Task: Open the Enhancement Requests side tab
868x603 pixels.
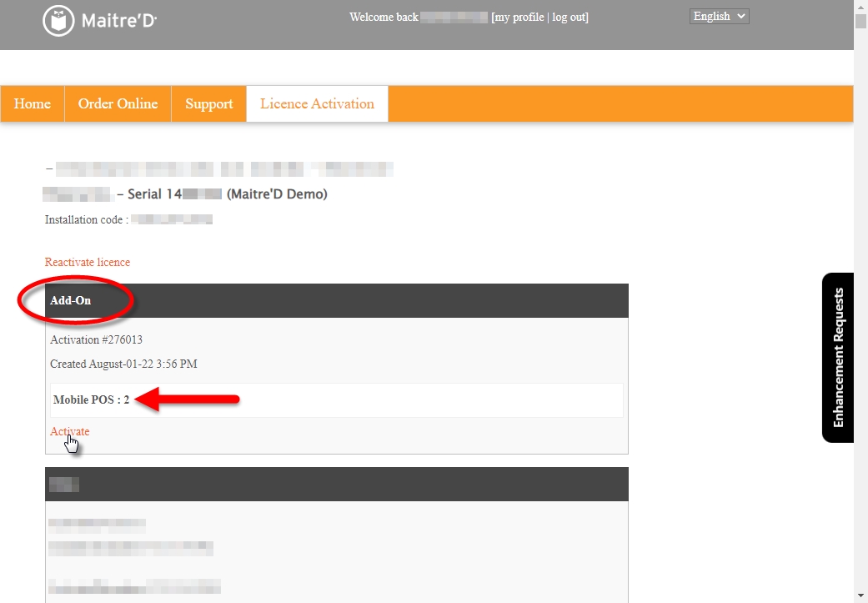Action: coord(837,358)
